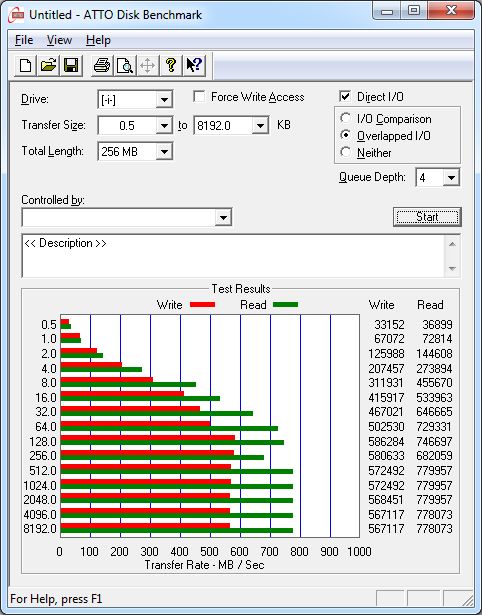482x615 pixels.
Task: Open Print Preview toolbar icon
Action: click(125, 65)
